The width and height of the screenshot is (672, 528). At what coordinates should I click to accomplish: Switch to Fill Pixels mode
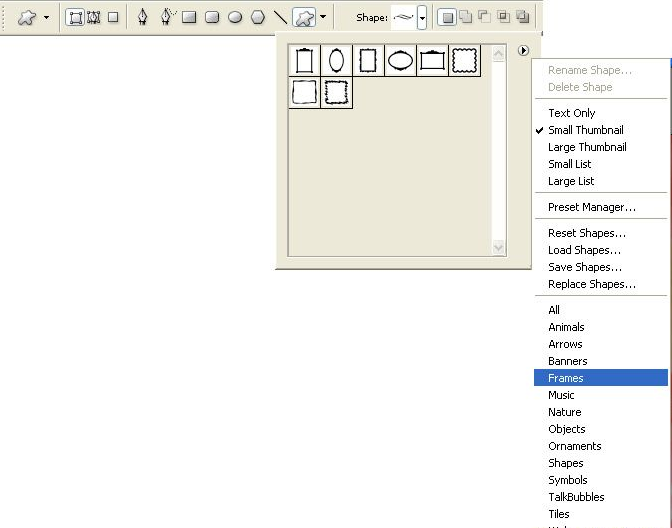point(113,17)
